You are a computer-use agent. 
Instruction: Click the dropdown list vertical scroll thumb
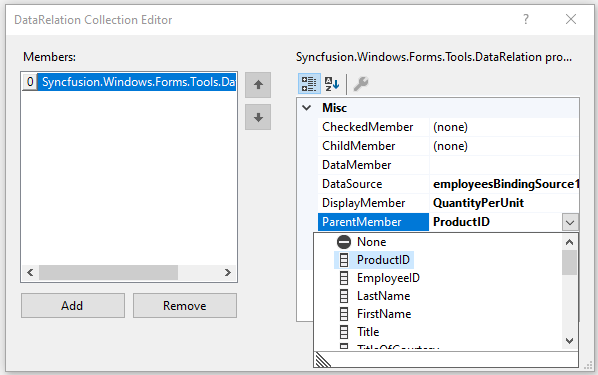(x=569, y=262)
